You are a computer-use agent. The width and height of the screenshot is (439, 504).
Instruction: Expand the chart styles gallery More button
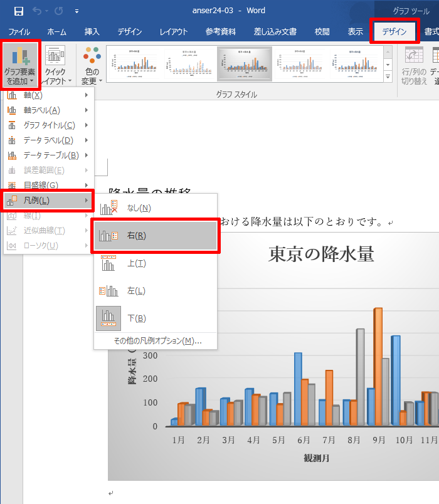pos(388,77)
